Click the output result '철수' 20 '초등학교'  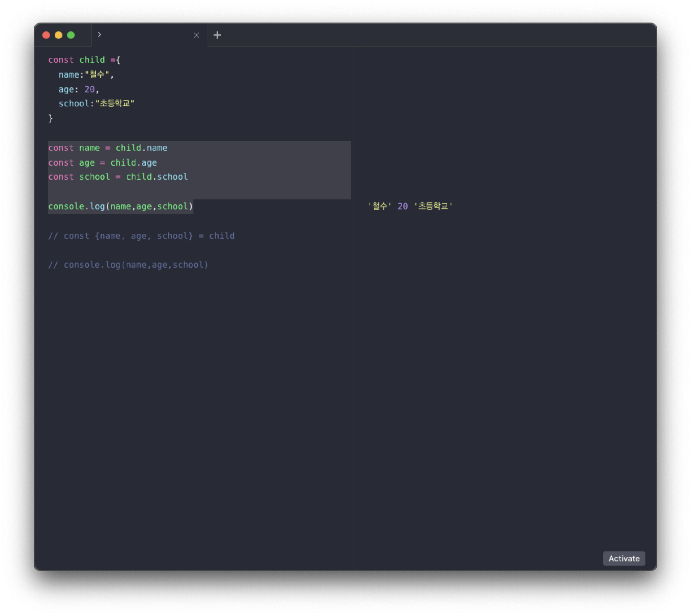[x=410, y=206]
